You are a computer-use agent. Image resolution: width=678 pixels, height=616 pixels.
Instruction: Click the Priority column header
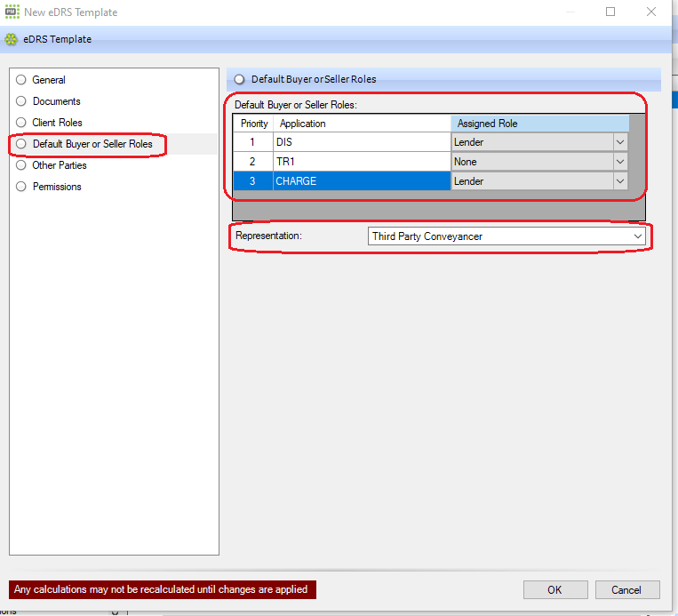[x=253, y=124]
